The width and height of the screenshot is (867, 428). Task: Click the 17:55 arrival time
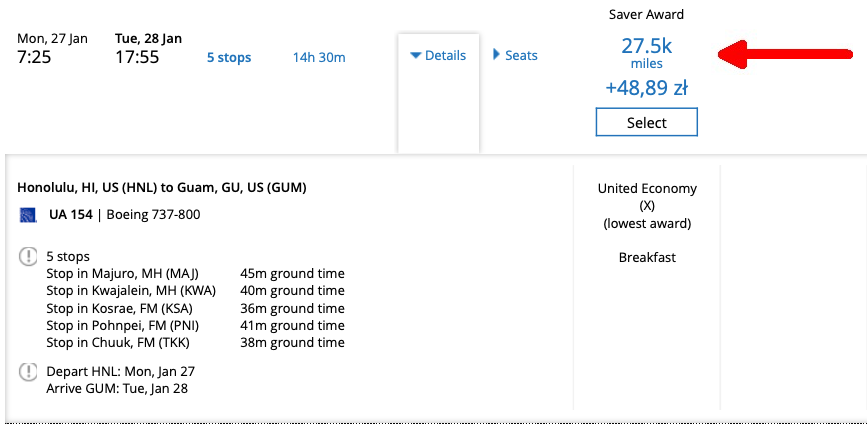pyautogui.click(x=137, y=57)
